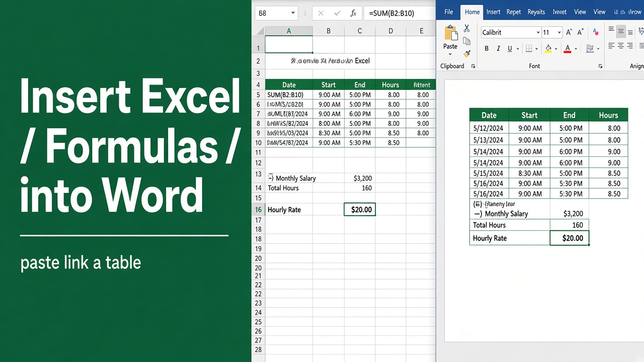Viewport: 644px width, 362px height.
Task: Select Excel column D header
Action: point(390,31)
